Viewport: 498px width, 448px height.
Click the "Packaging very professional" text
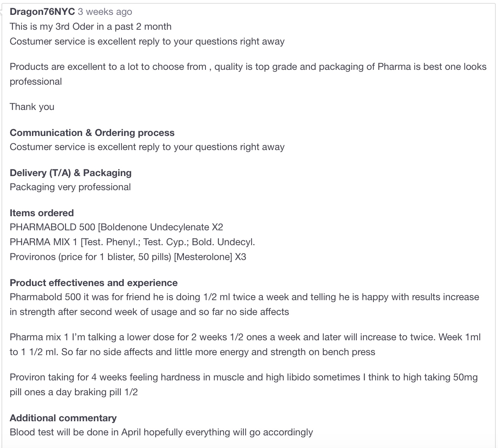(x=70, y=187)
